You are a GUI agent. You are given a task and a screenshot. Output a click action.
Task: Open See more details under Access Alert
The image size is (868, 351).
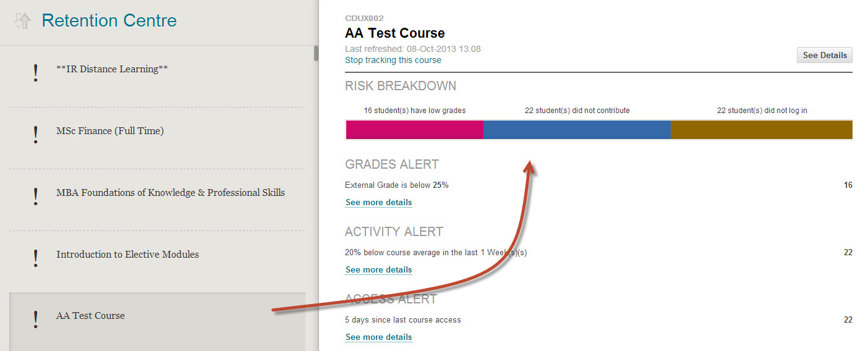[x=378, y=337]
